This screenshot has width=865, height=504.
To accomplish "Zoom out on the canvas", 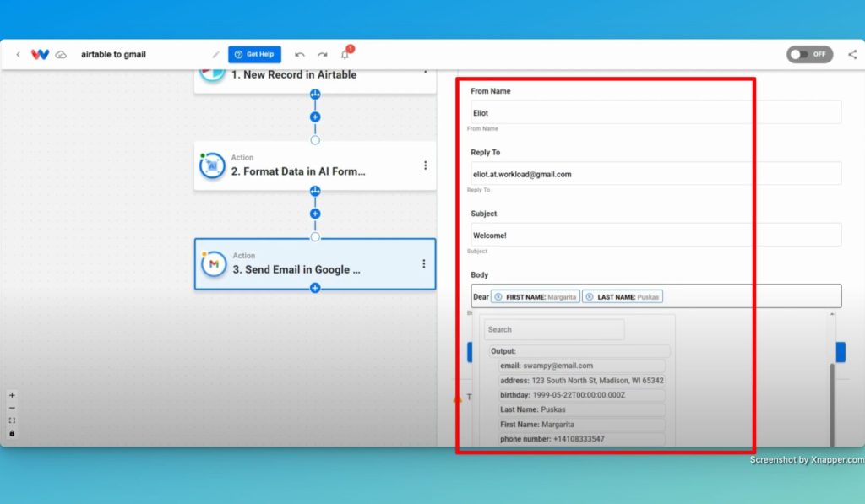I will click(x=12, y=408).
